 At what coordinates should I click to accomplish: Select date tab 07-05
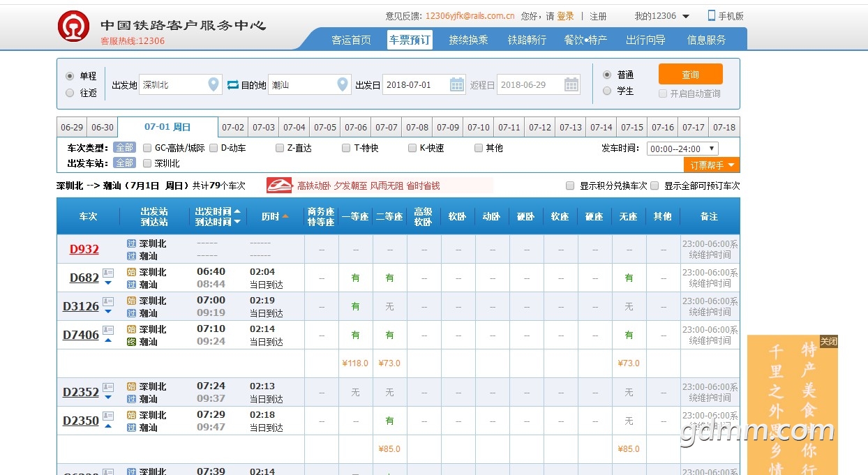325,128
